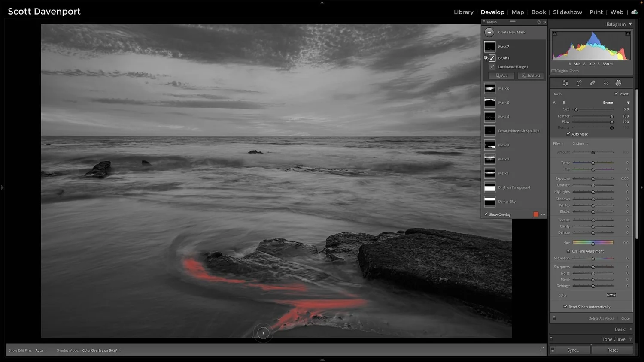Uncheck the Invert checkbox
644x362 pixels.
[x=617, y=94]
